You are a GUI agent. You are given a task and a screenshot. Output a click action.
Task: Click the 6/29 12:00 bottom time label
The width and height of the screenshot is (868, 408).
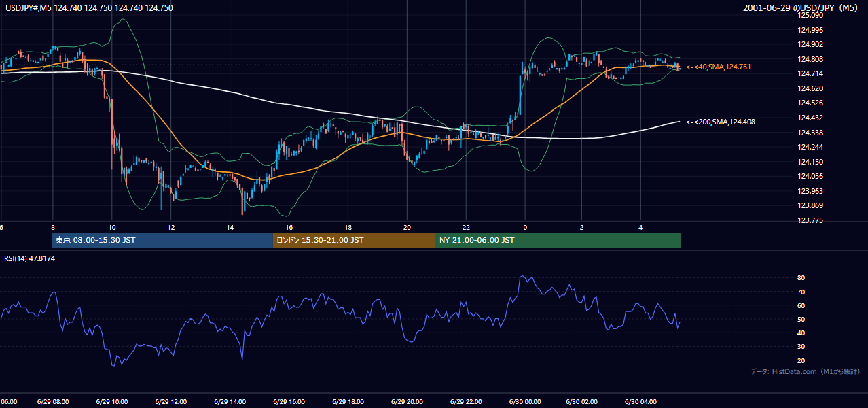click(171, 401)
